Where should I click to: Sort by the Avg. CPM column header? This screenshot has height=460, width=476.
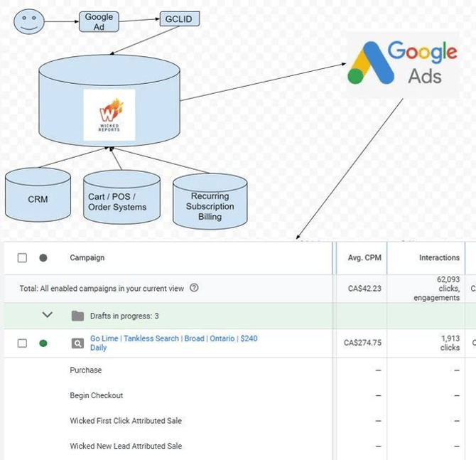pos(364,258)
